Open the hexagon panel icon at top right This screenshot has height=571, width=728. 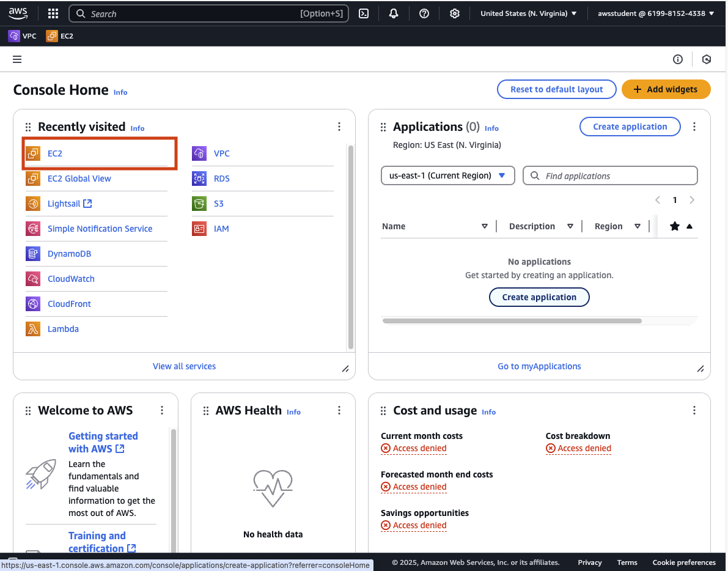707,59
